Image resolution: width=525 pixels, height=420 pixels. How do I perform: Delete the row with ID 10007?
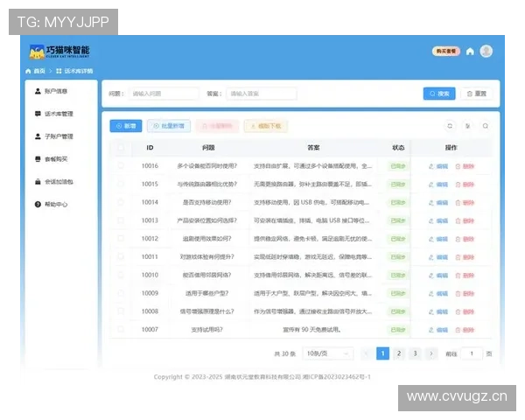[465, 330]
